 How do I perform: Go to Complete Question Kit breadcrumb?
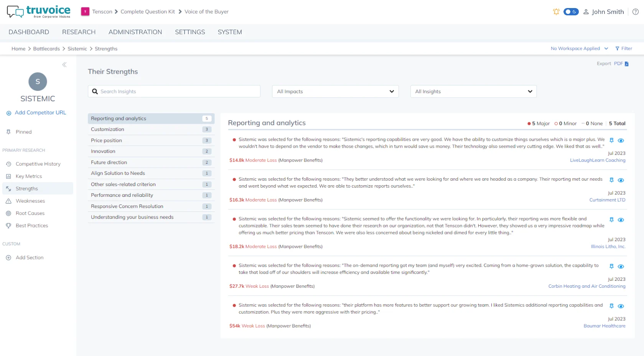point(148,12)
